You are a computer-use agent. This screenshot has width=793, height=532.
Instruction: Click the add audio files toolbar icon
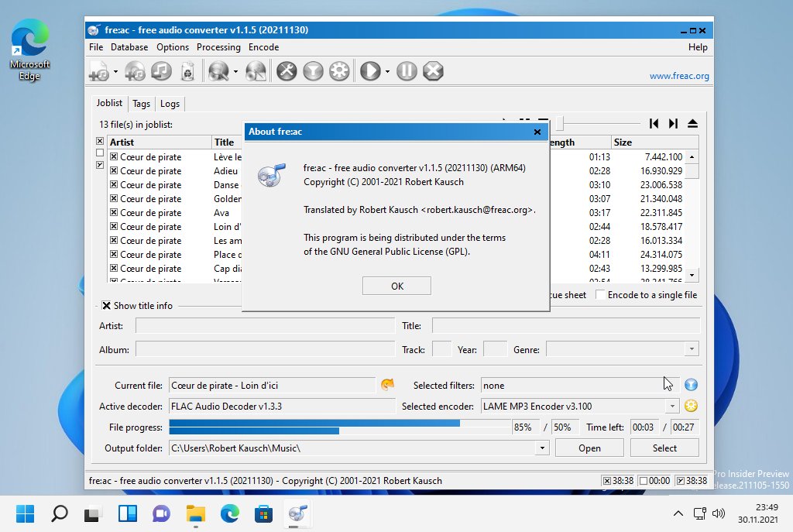[x=99, y=71]
